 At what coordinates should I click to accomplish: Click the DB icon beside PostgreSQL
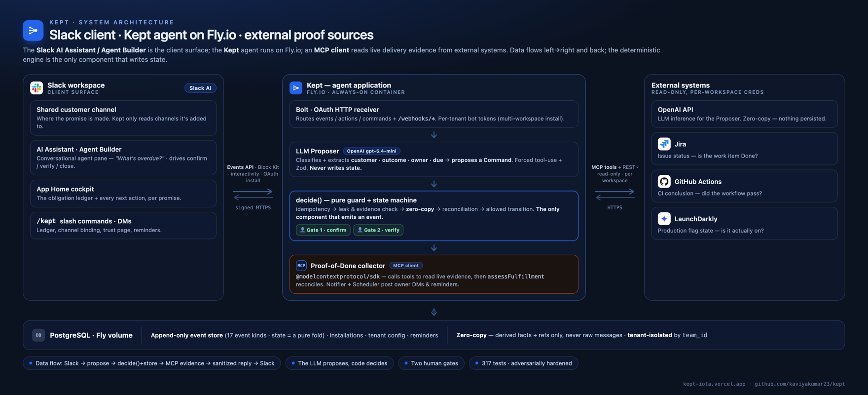point(38,335)
